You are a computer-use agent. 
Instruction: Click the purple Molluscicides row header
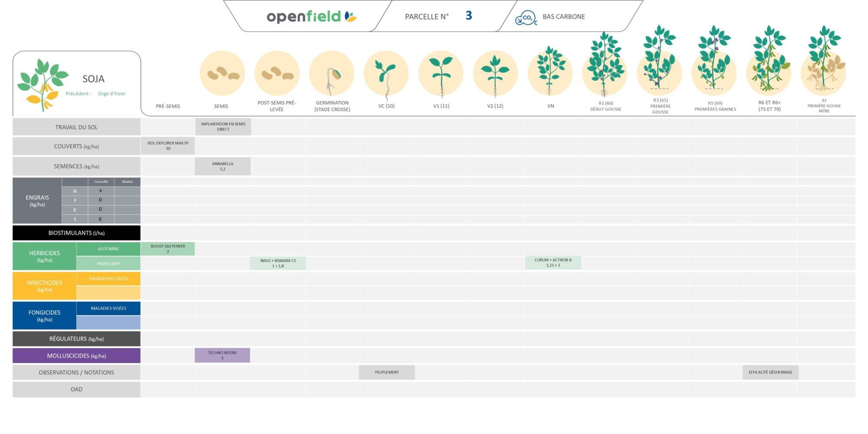(76, 356)
